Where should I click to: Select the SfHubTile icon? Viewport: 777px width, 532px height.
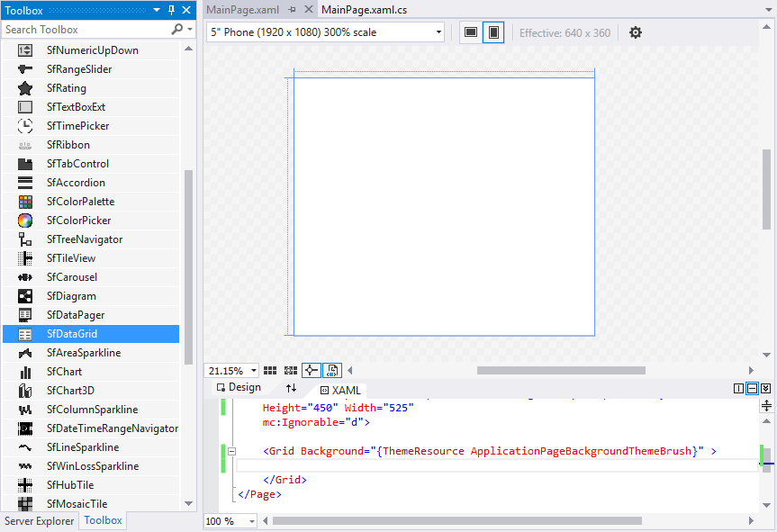click(25, 485)
